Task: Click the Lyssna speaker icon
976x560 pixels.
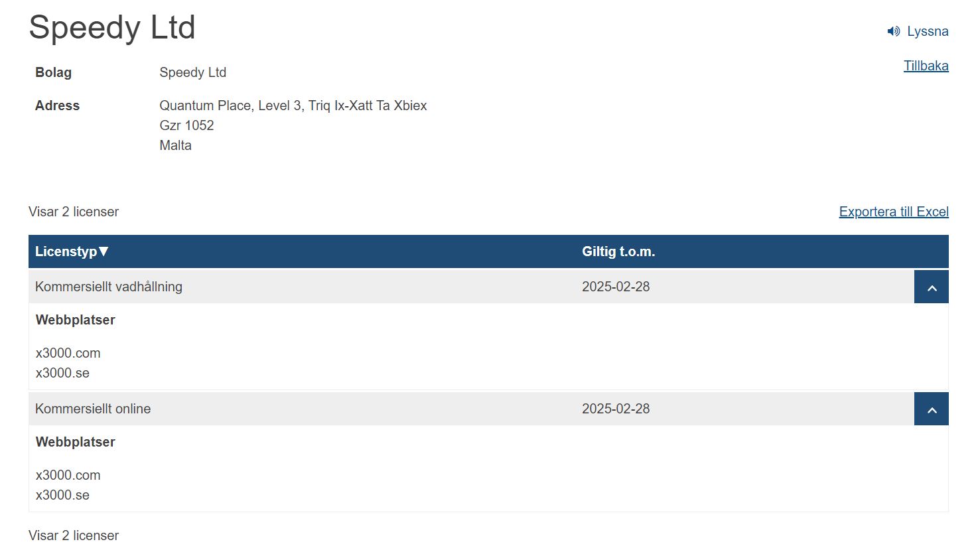Action: point(893,31)
